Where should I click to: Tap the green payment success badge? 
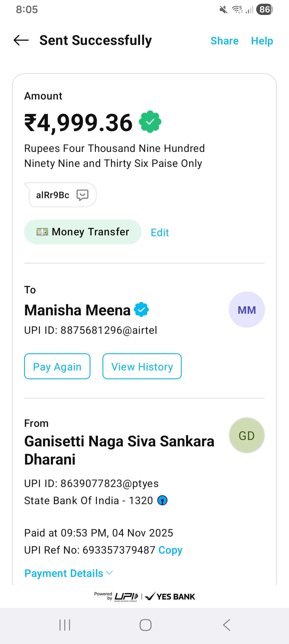pyautogui.click(x=150, y=122)
